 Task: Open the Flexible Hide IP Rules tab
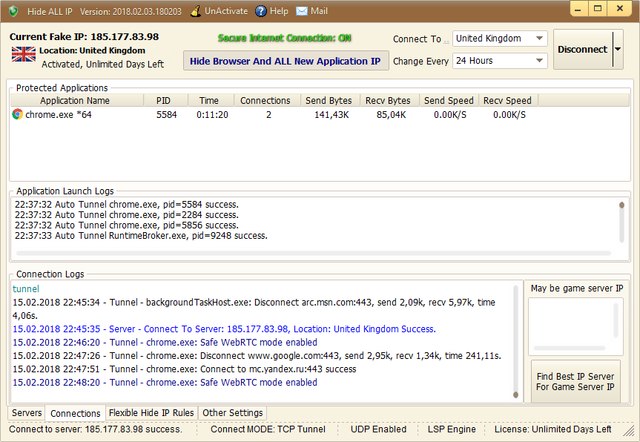click(151, 413)
